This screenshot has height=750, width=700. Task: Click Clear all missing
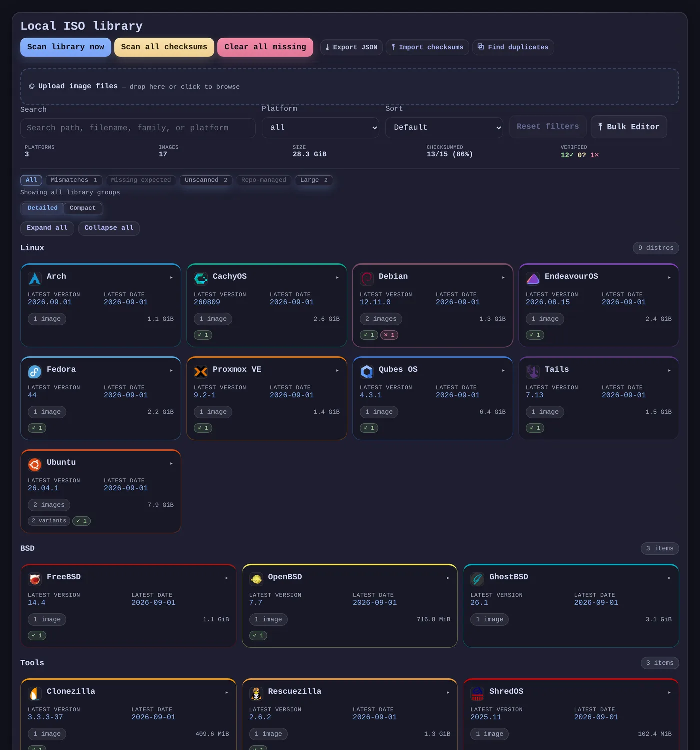pos(265,47)
